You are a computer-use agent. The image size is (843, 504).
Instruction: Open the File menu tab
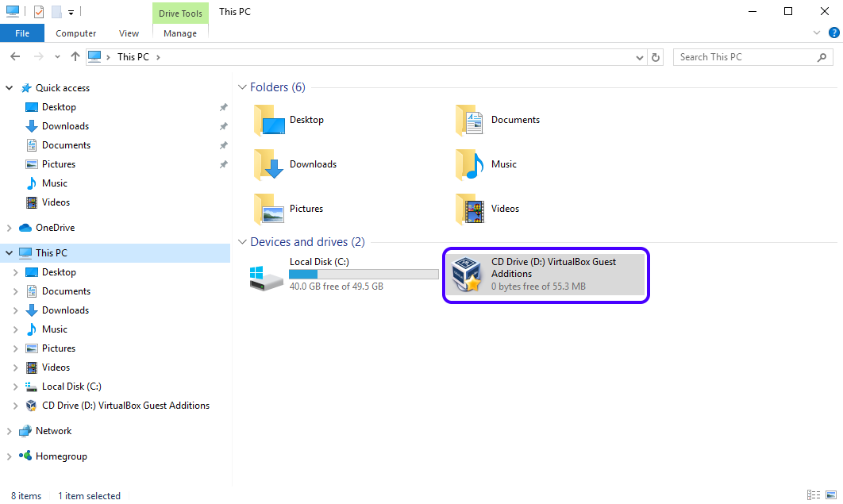pos(22,33)
